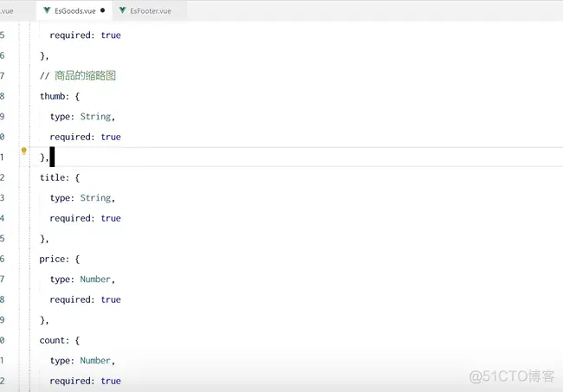Click the Vue icon on EsFooter.vue tab
The height and width of the screenshot is (392, 563).
122,10
